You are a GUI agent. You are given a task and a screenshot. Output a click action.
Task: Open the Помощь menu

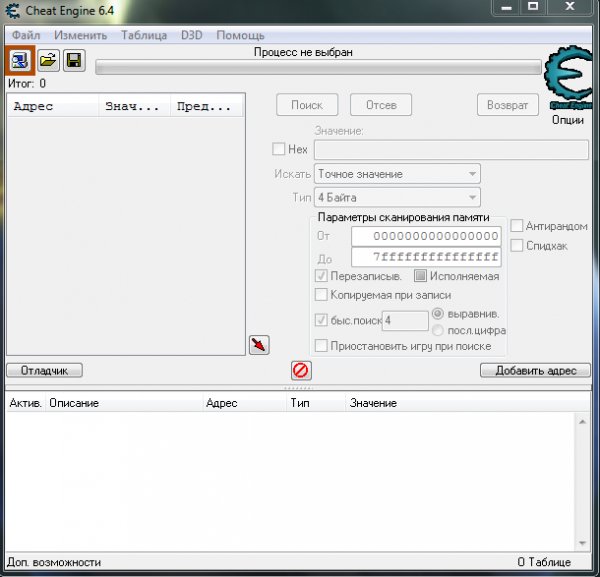(x=240, y=35)
